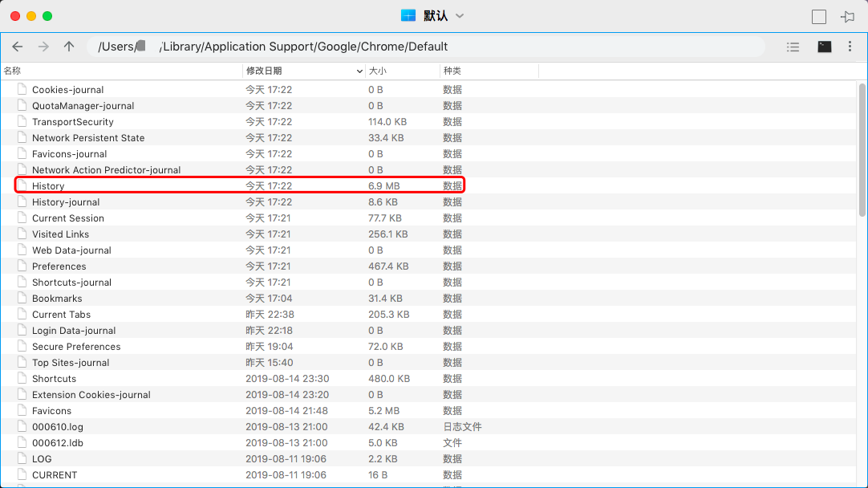This screenshot has height=488, width=868.
Task: Select the History file icon
Action: coord(22,185)
